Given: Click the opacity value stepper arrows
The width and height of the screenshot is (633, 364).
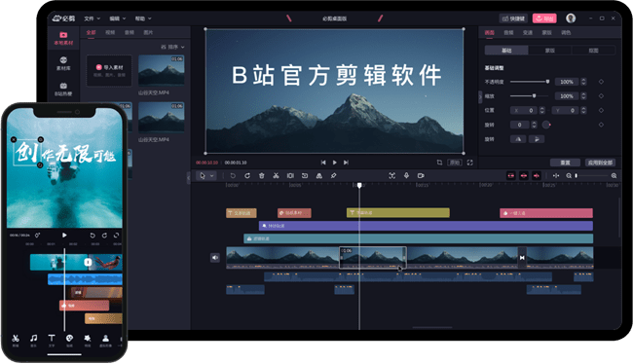Looking at the screenshot, I should [x=583, y=82].
